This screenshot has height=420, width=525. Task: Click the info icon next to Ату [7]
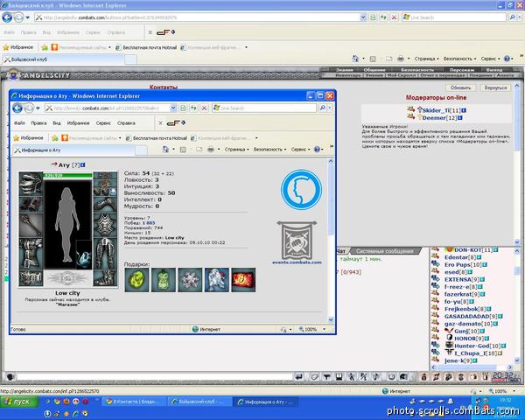83,164
